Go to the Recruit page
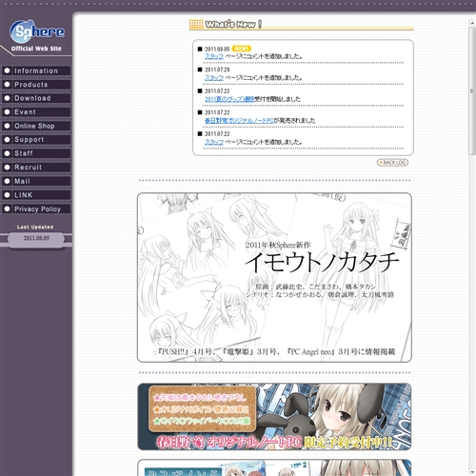Screen dimensions: 476x476 (x=36, y=168)
